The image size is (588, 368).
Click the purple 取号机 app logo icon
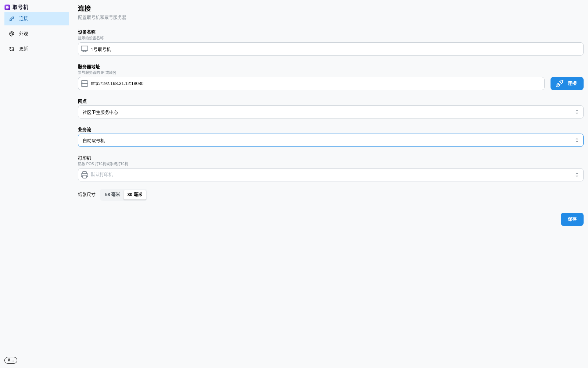(7, 7)
